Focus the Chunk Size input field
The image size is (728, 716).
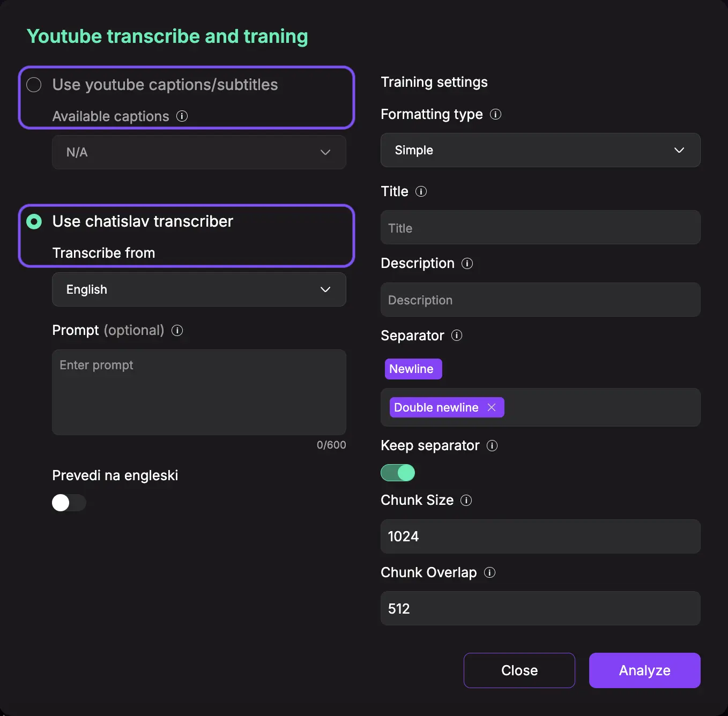click(540, 536)
